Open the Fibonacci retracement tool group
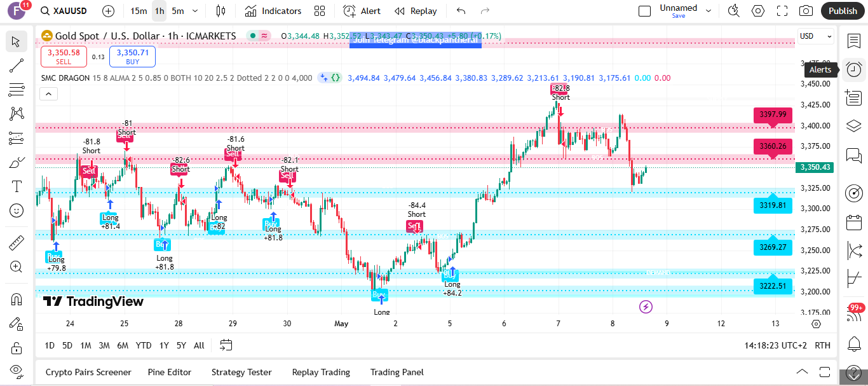This screenshot has width=868, height=386. point(16,90)
